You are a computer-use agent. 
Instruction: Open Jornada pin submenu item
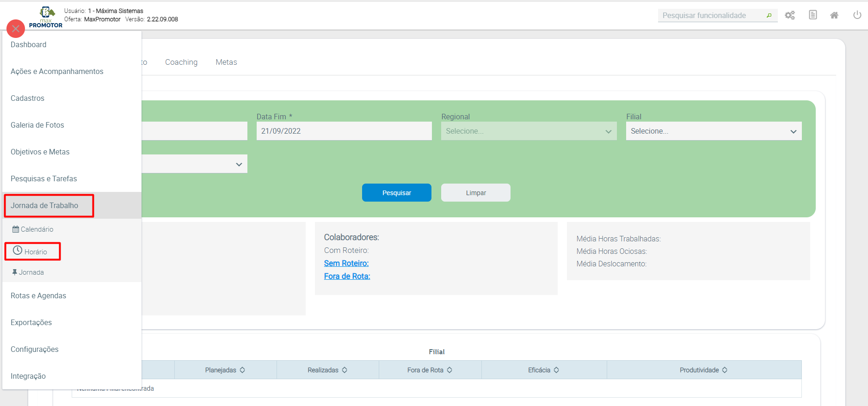[28, 272]
